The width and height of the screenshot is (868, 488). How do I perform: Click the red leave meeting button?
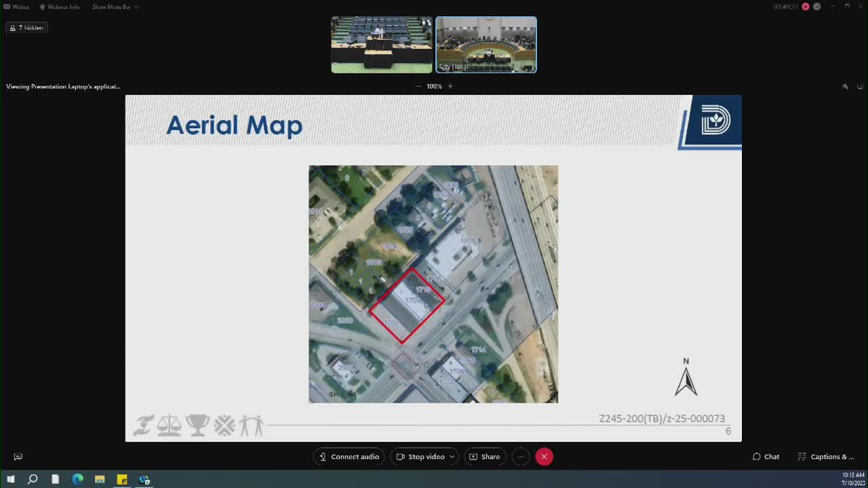pos(544,457)
